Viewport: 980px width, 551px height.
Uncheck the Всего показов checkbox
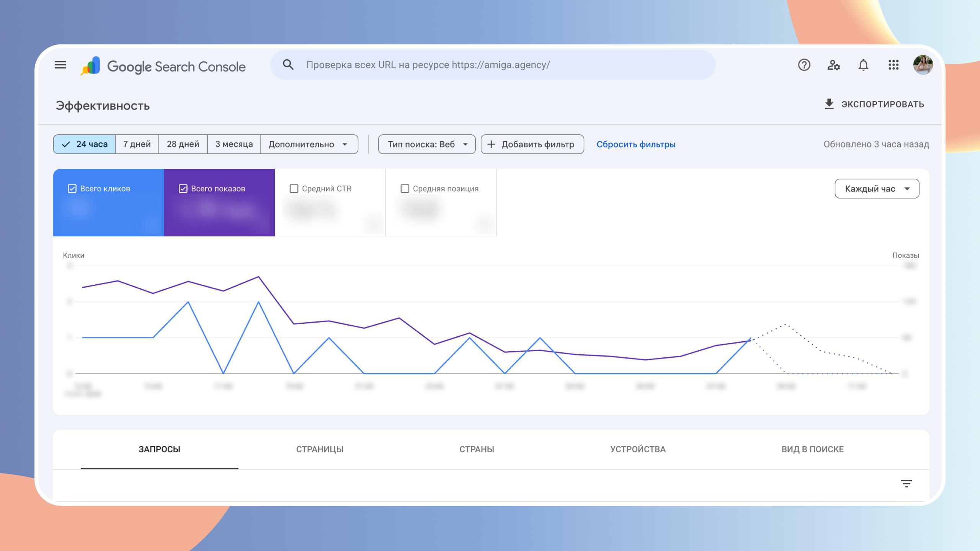point(183,189)
